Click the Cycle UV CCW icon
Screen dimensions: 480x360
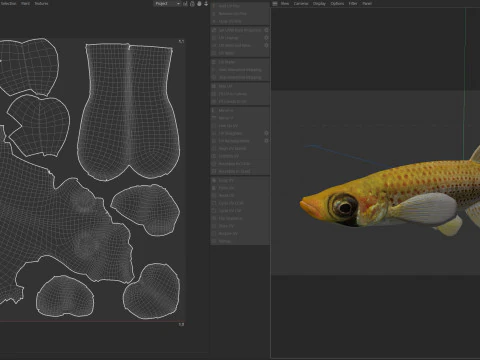[214, 203]
